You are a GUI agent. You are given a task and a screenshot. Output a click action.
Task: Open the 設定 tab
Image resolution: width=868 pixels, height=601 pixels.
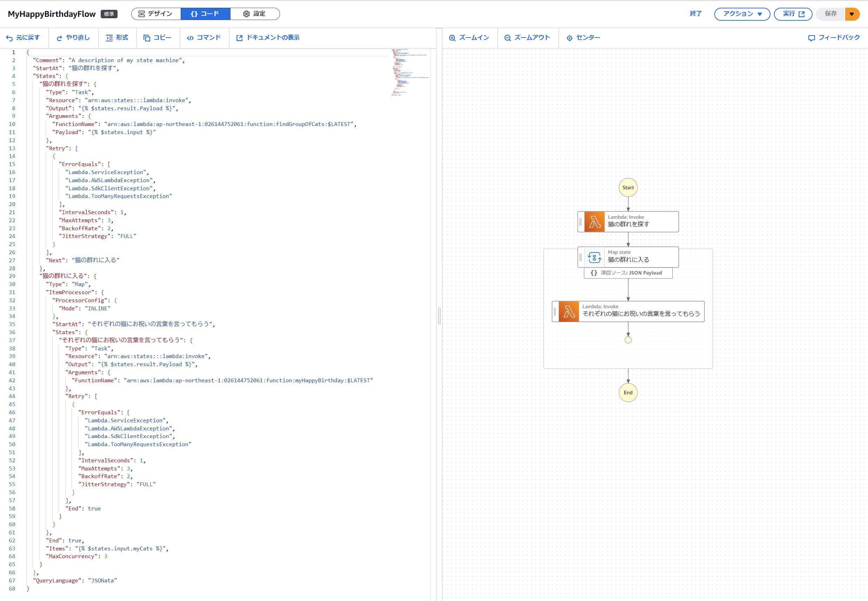(x=255, y=14)
